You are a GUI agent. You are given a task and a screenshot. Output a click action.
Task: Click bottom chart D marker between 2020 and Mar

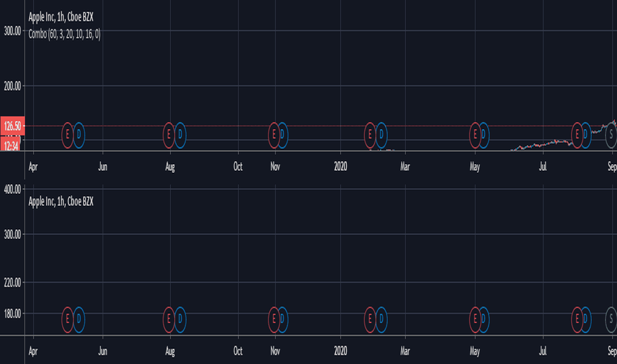(x=381, y=320)
